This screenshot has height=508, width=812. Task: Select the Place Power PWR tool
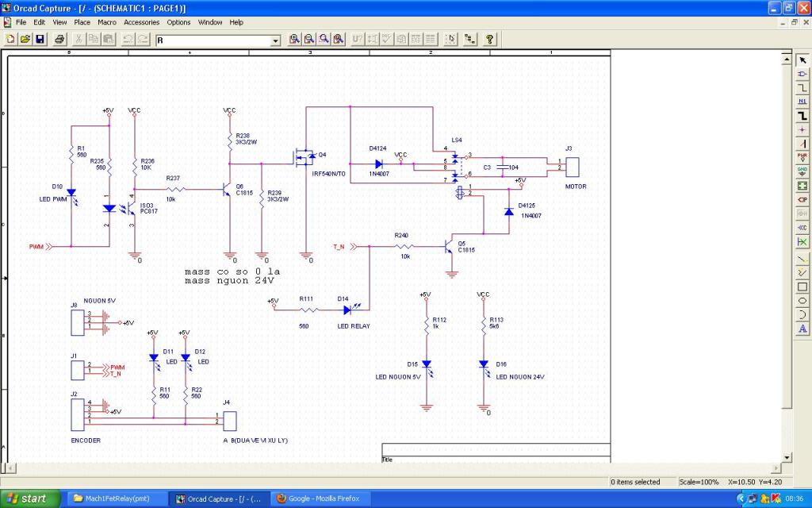(x=802, y=158)
